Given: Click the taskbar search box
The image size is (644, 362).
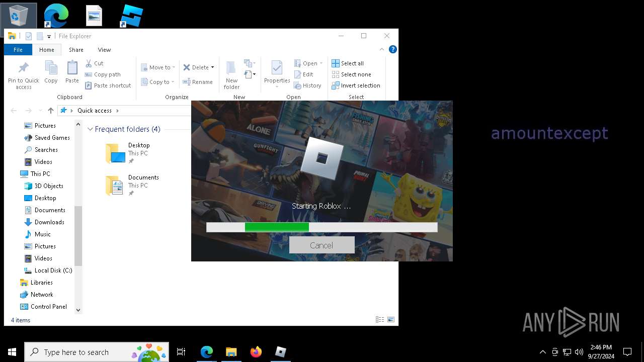Looking at the screenshot, I should pyautogui.click(x=97, y=352).
